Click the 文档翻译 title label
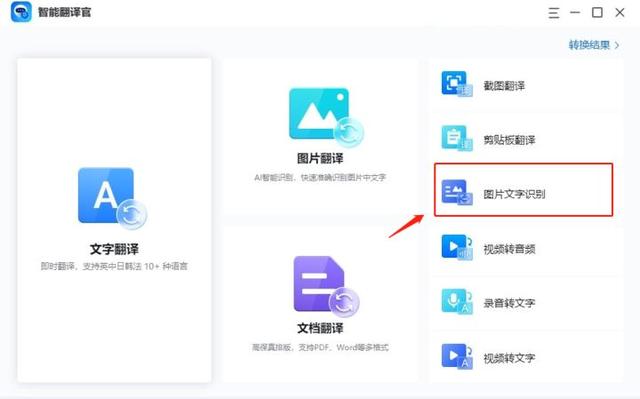 [320, 328]
